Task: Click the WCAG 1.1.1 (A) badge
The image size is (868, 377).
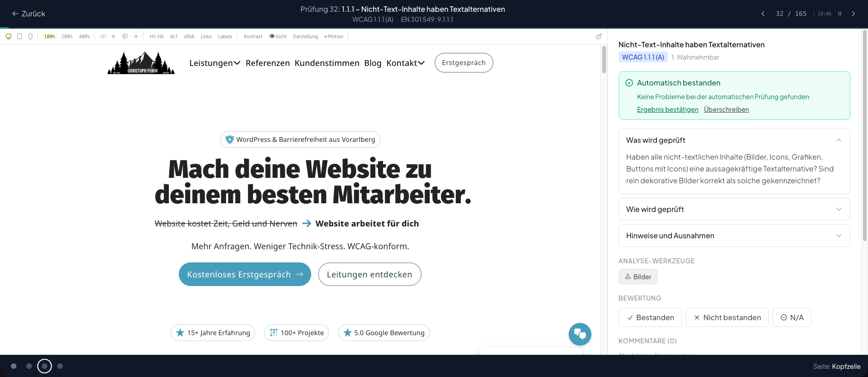Action: pyautogui.click(x=643, y=57)
